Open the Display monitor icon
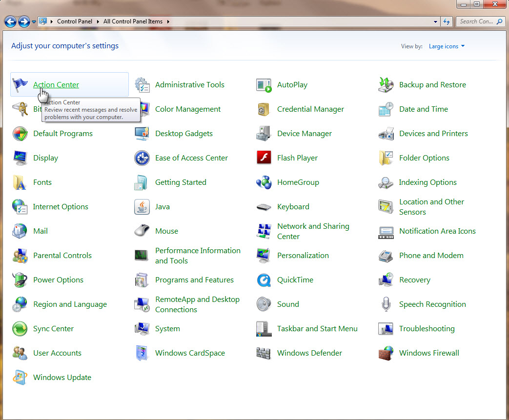The width and height of the screenshot is (509, 420). click(x=20, y=158)
